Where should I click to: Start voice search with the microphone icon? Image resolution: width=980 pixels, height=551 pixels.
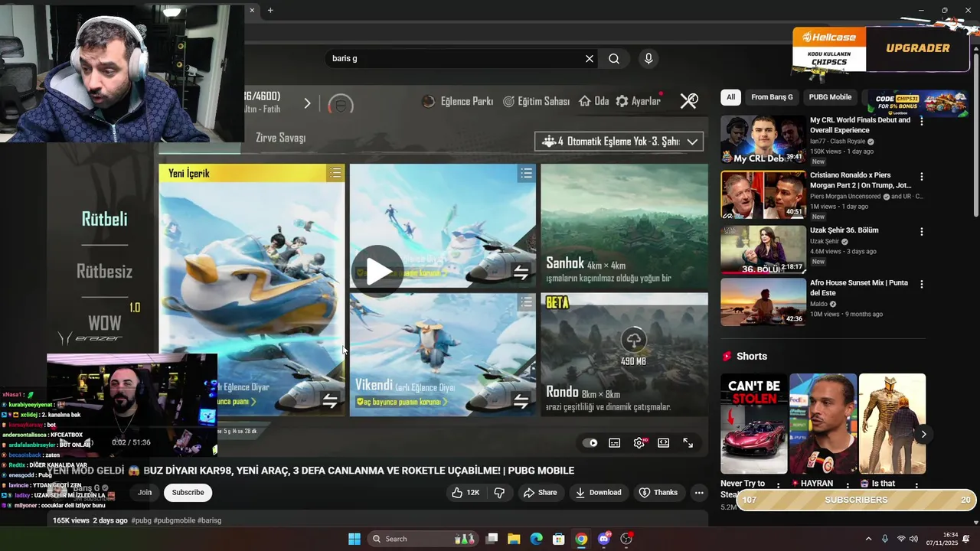coord(648,59)
